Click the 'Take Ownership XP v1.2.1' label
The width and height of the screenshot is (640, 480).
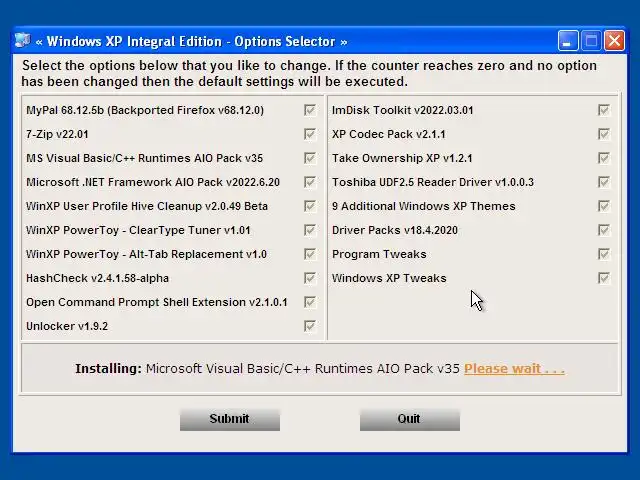coord(402,158)
